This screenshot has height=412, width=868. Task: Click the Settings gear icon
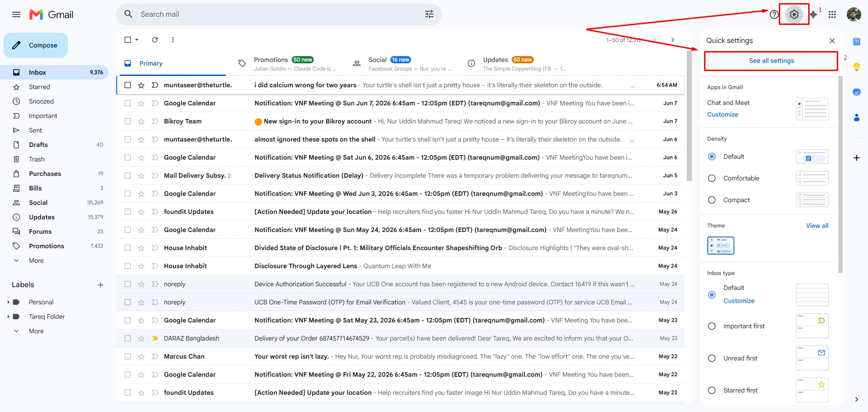point(794,14)
